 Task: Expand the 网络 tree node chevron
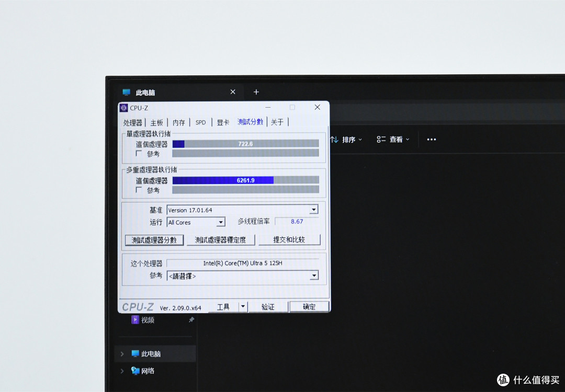tap(122, 371)
